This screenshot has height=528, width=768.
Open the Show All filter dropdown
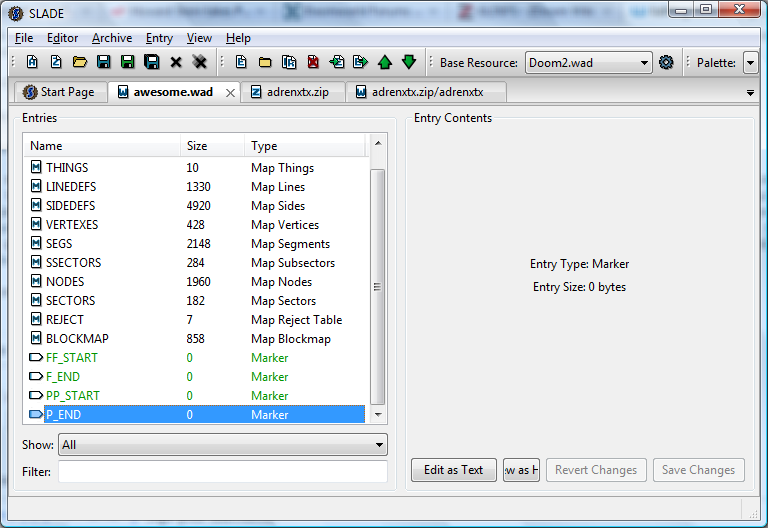tap(223, 445)
